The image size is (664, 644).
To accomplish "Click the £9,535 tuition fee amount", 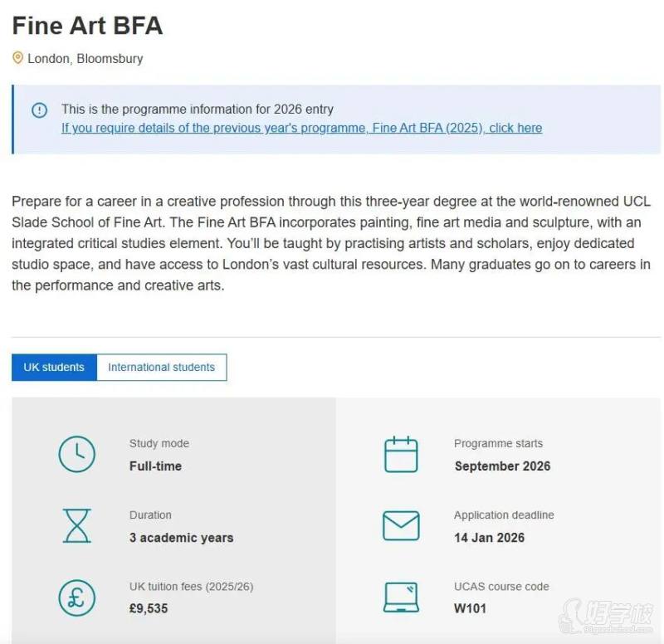I will [x=149, y=608].
